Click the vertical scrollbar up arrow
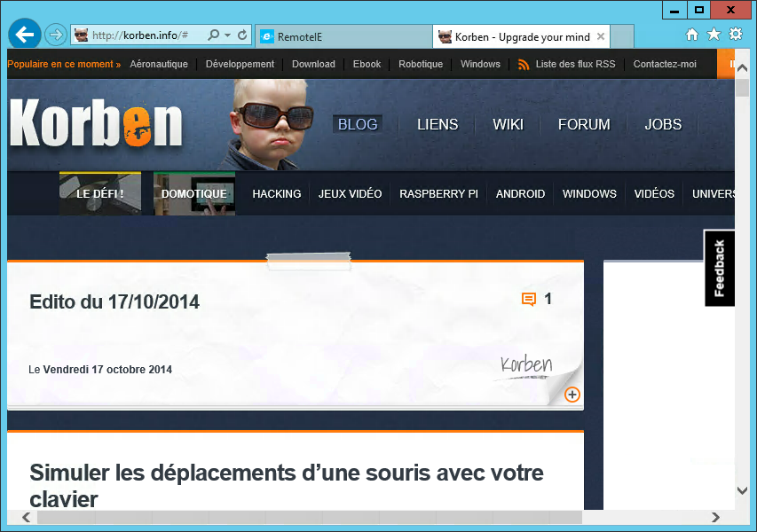Image resolution: width=757 pixels, height=532 pixels. coord(743,68)
